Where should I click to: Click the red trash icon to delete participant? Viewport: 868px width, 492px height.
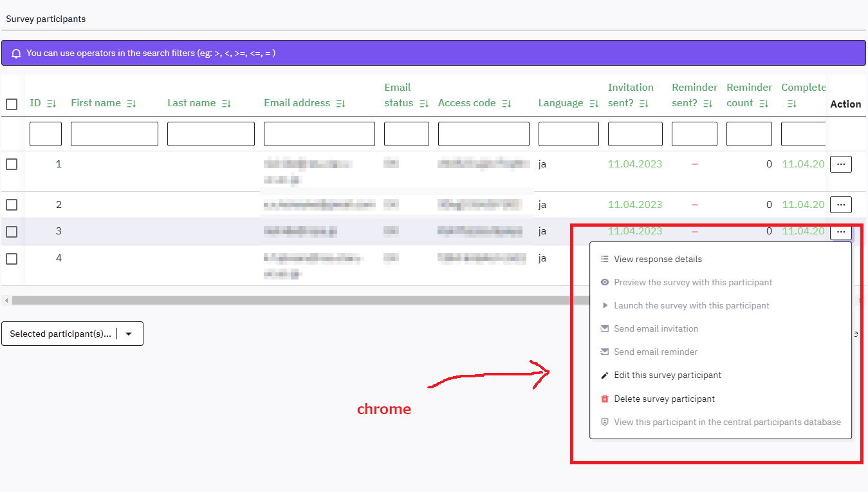[604, 399]
